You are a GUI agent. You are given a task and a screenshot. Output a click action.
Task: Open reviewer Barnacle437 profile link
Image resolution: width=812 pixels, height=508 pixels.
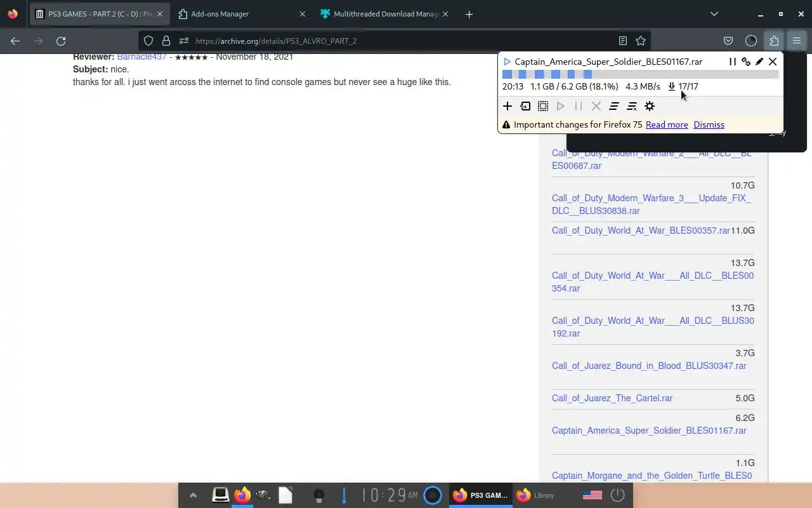(142, 57)
